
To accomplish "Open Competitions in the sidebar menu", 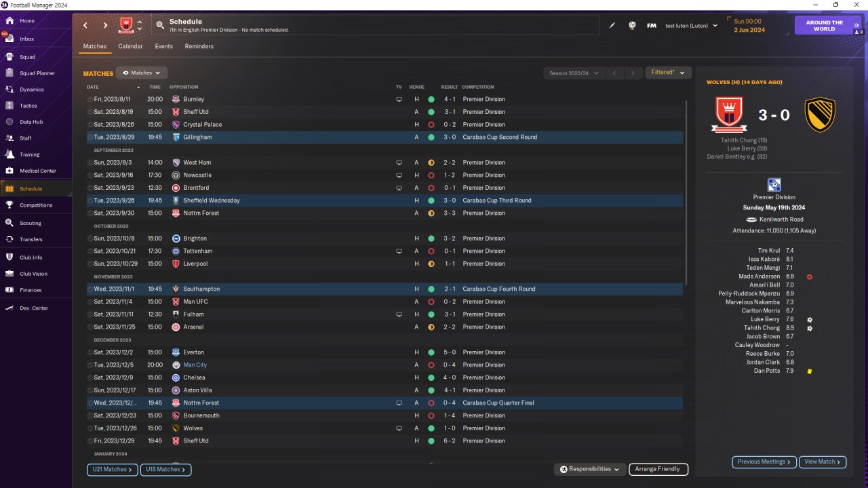I will click(36, 205).
